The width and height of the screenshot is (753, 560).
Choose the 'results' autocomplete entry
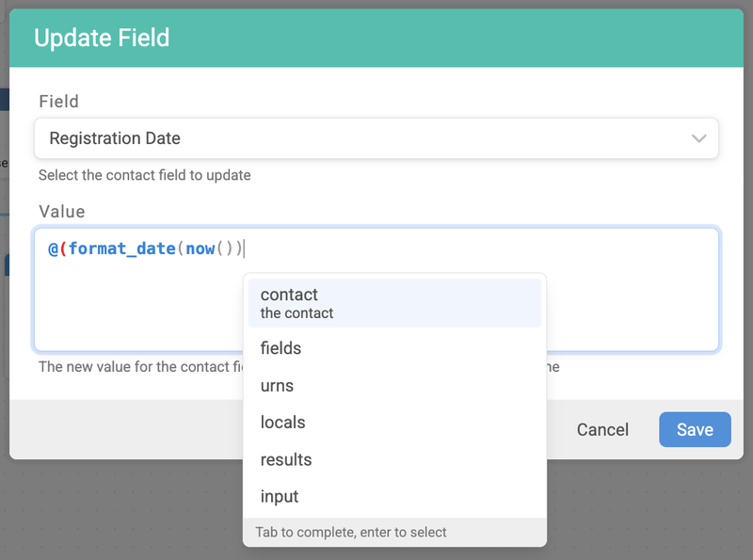tap(285, 460)
